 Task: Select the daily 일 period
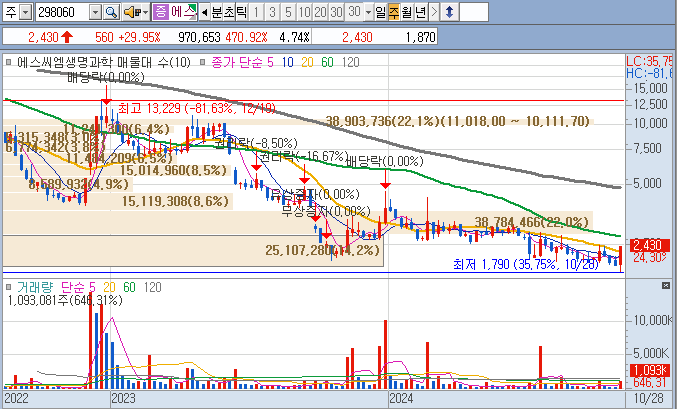click(380, 12)
